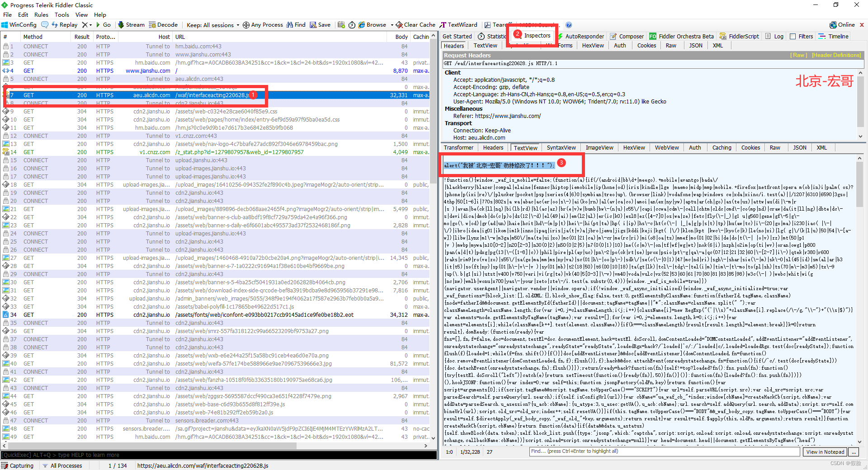Screen dimensions: 868x470
Task: Open the TextWizard tool
Action: tap(458, 25)
